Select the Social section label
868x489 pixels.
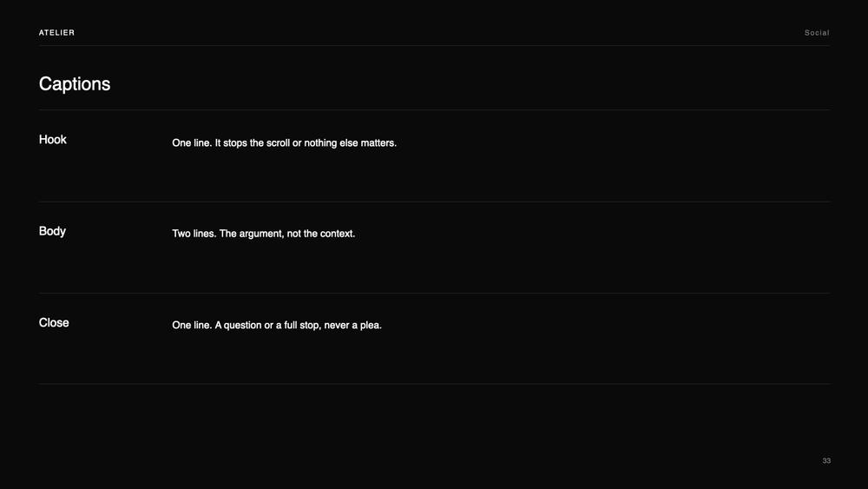[x=817, y=33]
